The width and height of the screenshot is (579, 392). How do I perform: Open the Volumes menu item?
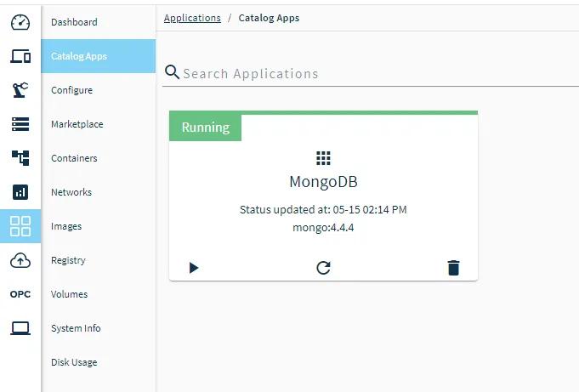tap(99, 294)
